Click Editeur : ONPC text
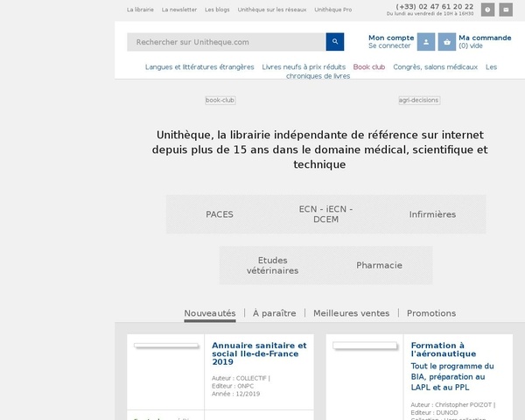The width and height of the screenshot is (525, 420). click(x=233, y=386)
